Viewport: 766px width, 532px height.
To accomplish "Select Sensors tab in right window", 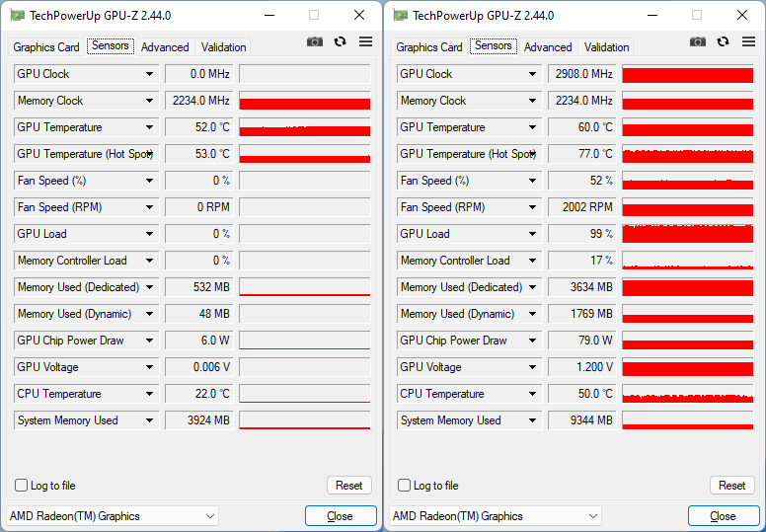I will point(494,46).
